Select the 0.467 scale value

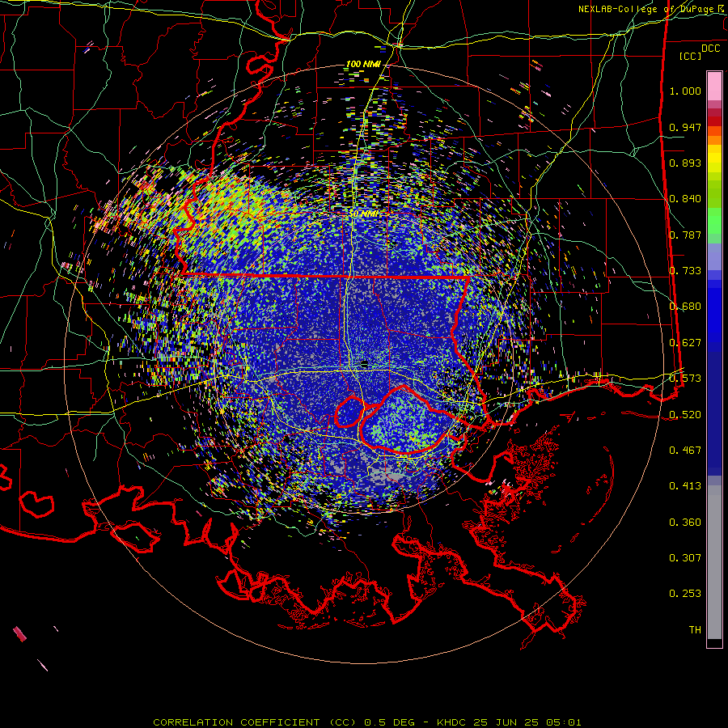[x=685, y=450]
